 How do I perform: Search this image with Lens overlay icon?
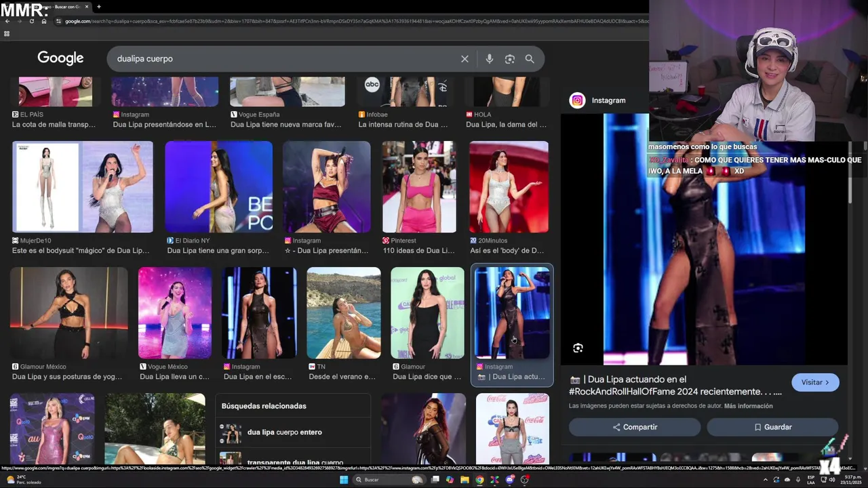[x=578, y=348]
